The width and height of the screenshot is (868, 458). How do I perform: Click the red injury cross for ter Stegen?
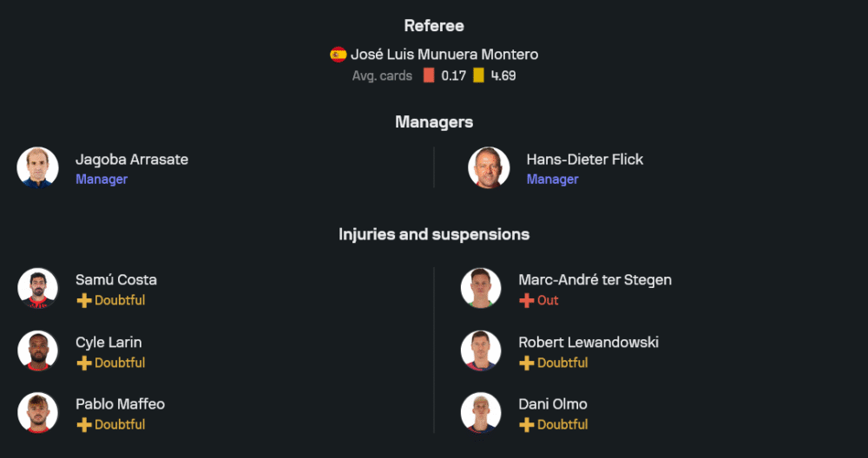(x=527, y=300)
